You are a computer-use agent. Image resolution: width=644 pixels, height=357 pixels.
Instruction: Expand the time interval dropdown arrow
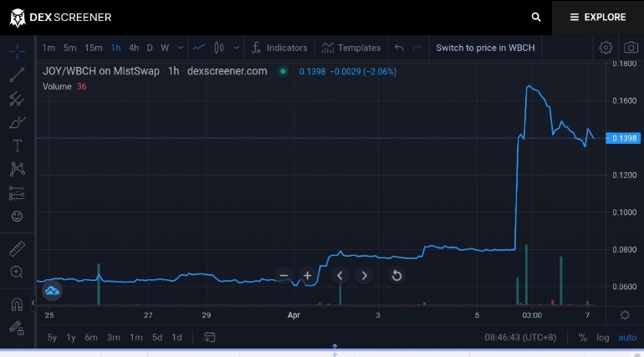click(181, 48)
